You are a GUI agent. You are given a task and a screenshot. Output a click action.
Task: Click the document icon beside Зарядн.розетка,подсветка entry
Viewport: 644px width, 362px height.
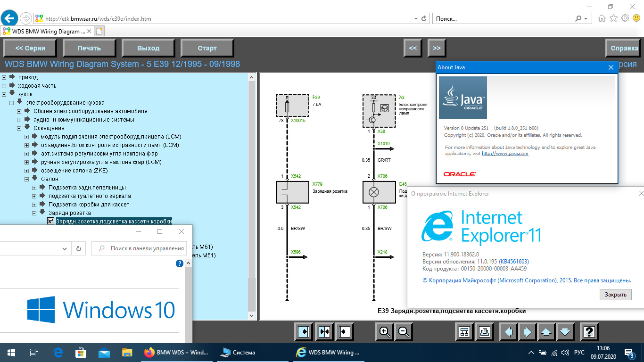pos(50,221)
